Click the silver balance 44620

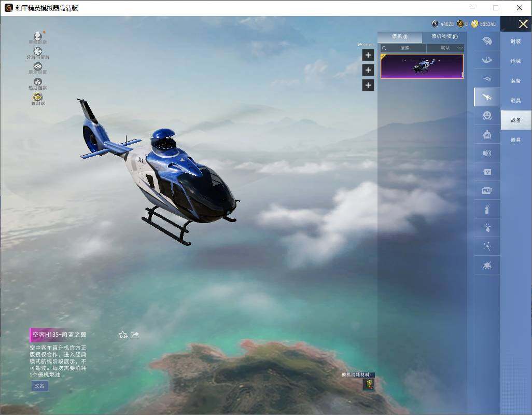click(447, 24)
